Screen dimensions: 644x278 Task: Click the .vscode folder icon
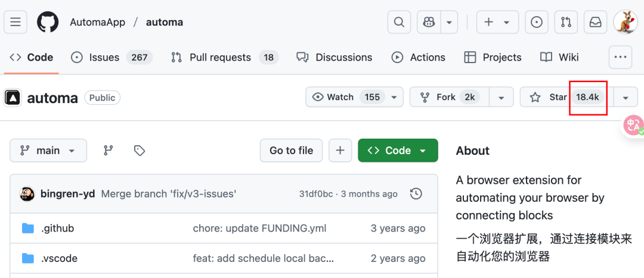28,258
